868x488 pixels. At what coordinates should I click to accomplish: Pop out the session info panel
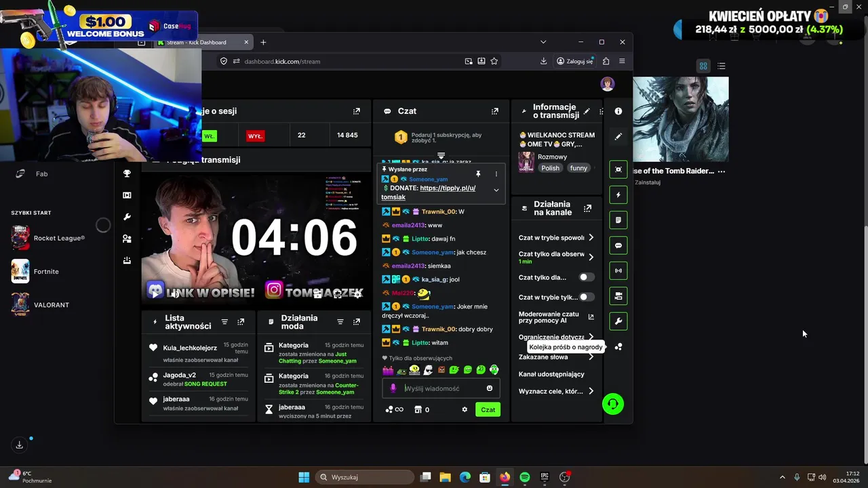click(357, 111)
